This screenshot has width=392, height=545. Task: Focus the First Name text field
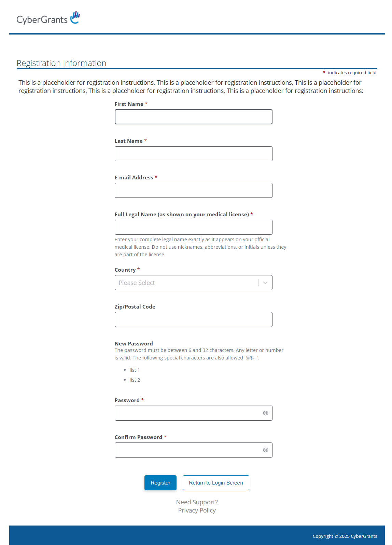(x=193, y=117)
